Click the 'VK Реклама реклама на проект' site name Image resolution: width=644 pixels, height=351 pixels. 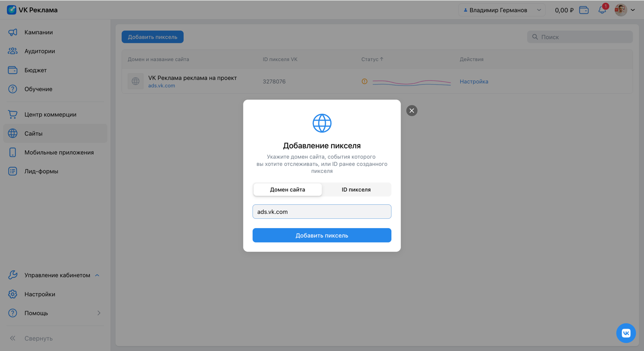point(192,78)
